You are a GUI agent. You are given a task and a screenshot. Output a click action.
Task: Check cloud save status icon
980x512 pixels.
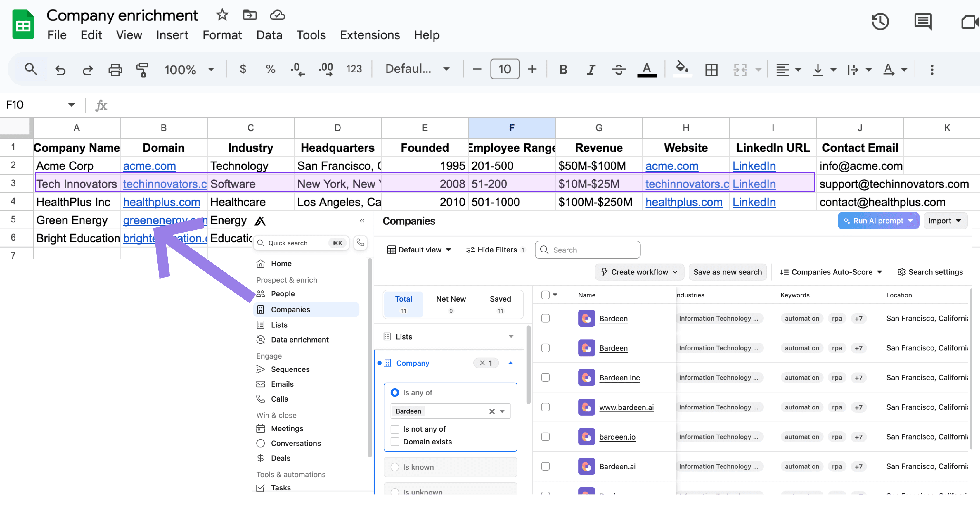coord(277,15)
